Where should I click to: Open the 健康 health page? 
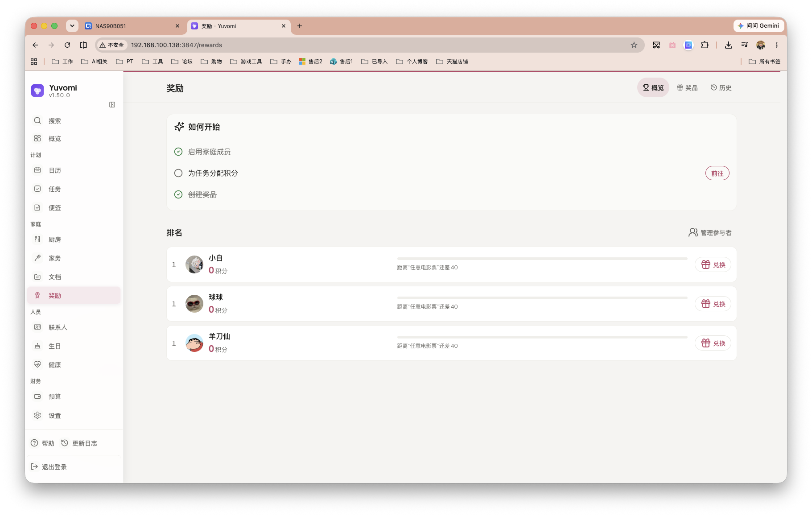74,365
